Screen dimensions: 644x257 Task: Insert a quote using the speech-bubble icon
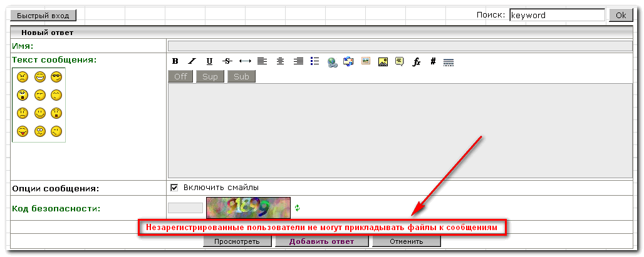click(399, 61)
